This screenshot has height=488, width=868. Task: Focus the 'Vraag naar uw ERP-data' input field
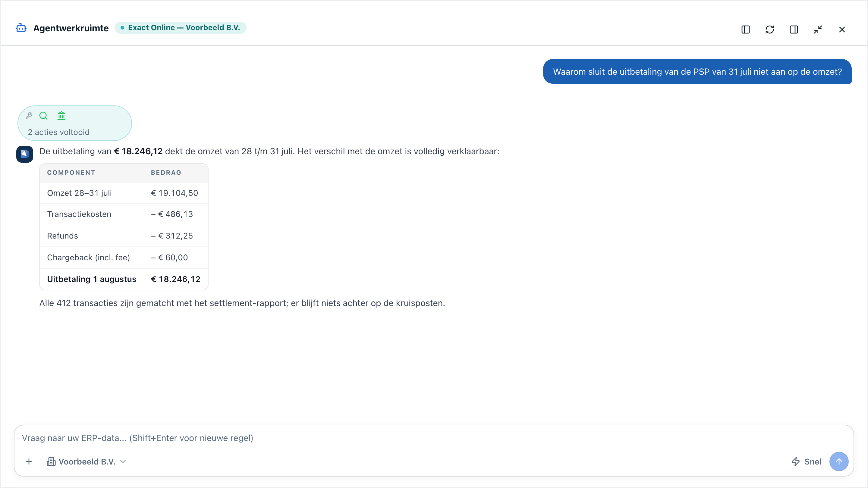point(434,438)
